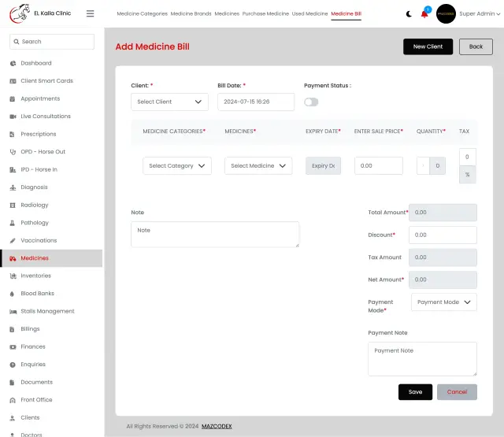Screen dimensions: 504x437
Task: Click the Vaccinations syringe icon
Action: pos(13,240)
